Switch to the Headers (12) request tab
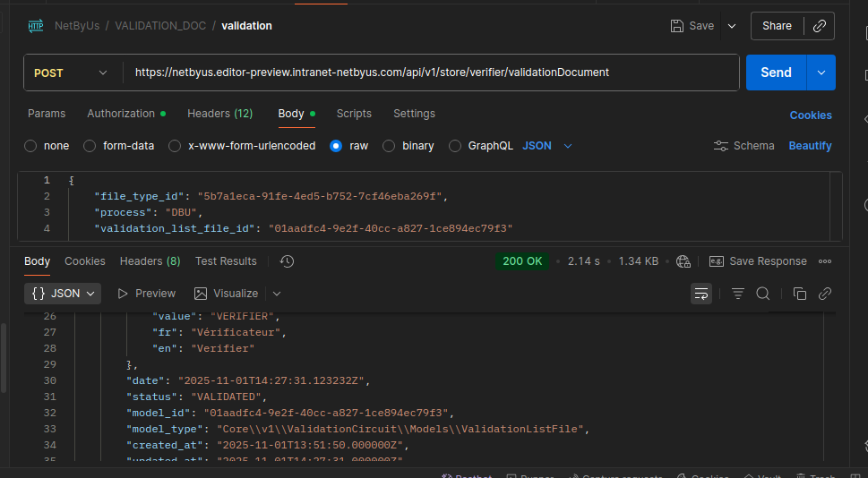Viewport: 868px width, 478px height. pyautogui.click(x=219, y=114)
